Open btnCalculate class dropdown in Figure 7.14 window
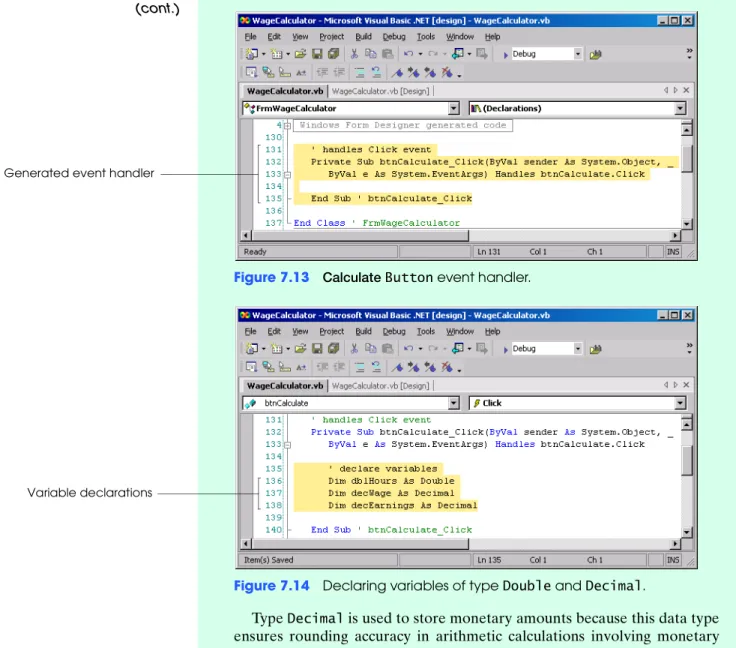 tap(453, 403)
